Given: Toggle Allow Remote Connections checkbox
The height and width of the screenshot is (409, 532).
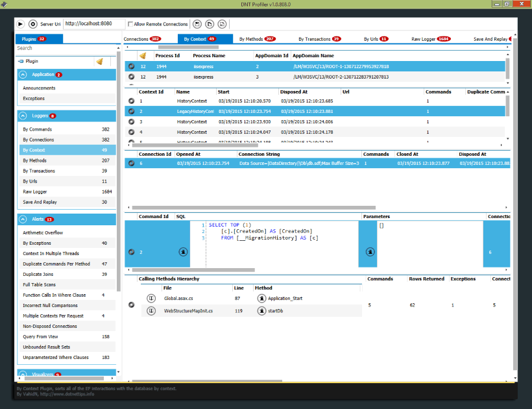Looking at the screenshot, I should pyautogui.click(x=130, y=24).
